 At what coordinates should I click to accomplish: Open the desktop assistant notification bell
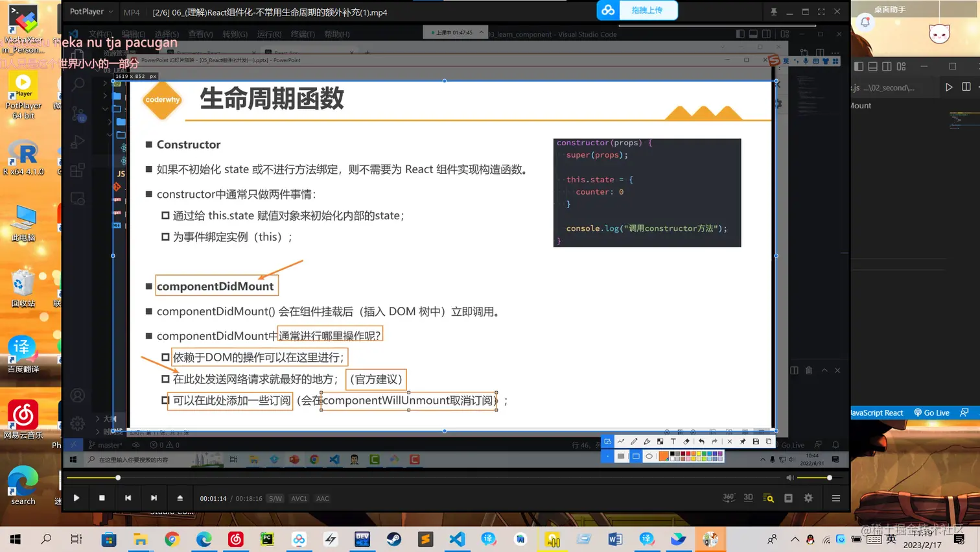point(865,23)
